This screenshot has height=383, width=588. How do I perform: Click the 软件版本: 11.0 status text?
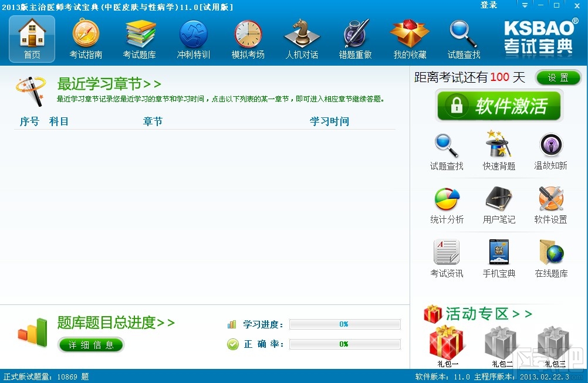pyautogui.click(x=442, y=377)
